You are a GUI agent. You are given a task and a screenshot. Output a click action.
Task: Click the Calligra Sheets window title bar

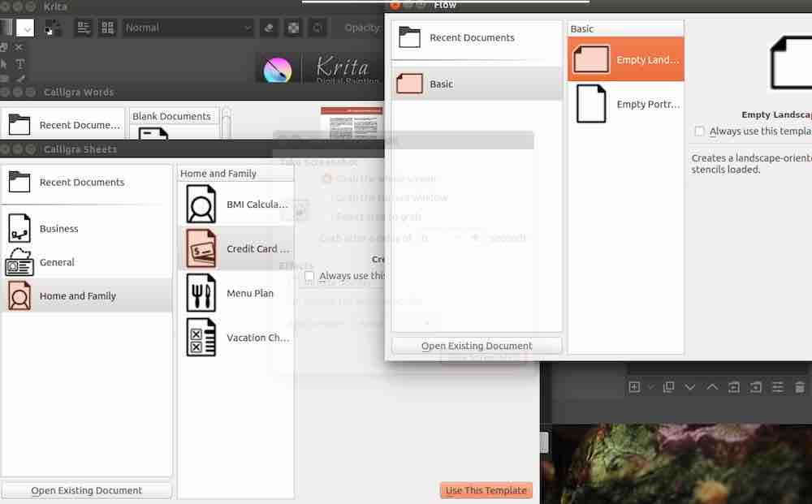(x=192, y=149)
